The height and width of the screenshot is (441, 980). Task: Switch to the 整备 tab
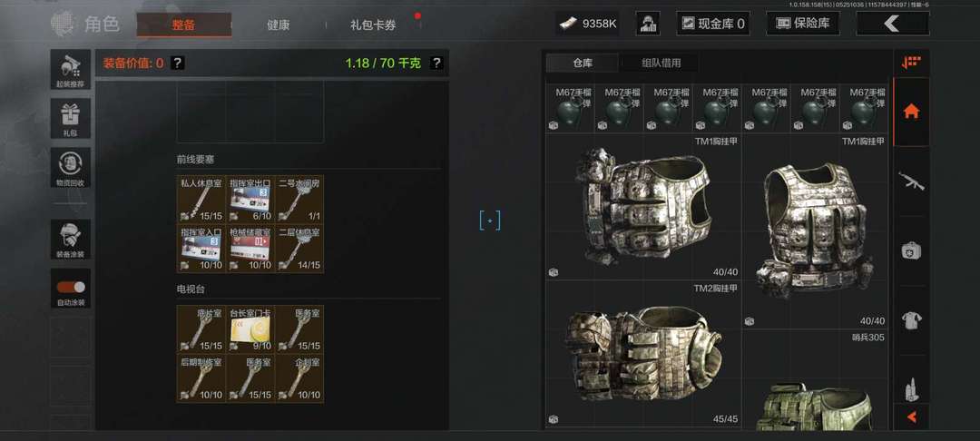(183, 25)
